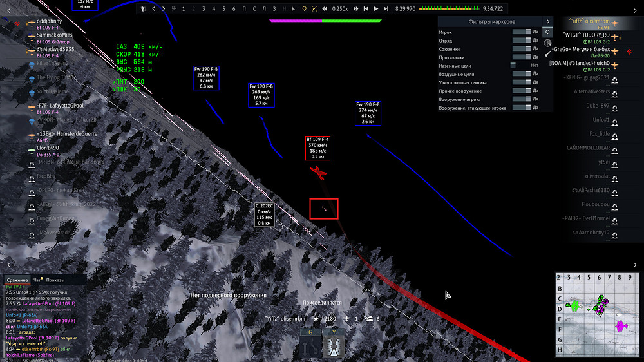The height and width of the screenshot is (362, 644).
Task: Click the trophy icon in the replay toolbar
Action: [144, 8]
